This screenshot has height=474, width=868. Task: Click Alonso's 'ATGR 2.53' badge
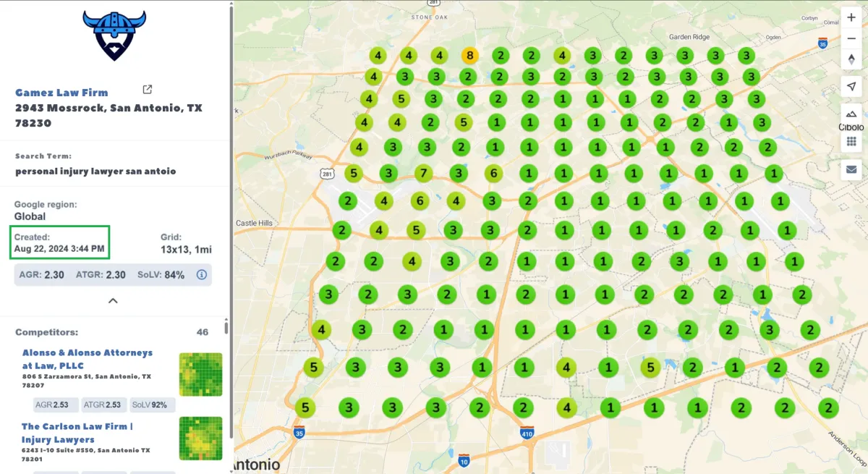(103, 405)
